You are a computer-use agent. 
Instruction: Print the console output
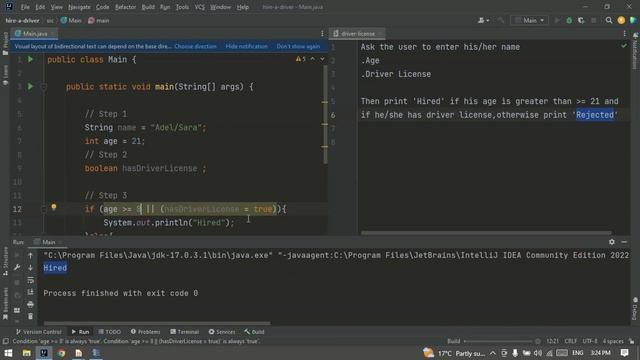tap(30, 304)
